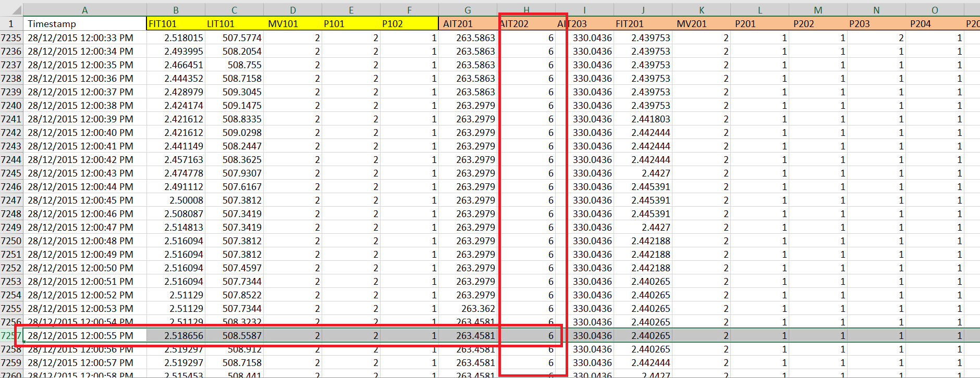Click LIT101 value 508.5587
Viewport: 980px width, 378px height.
coord(234,335)
